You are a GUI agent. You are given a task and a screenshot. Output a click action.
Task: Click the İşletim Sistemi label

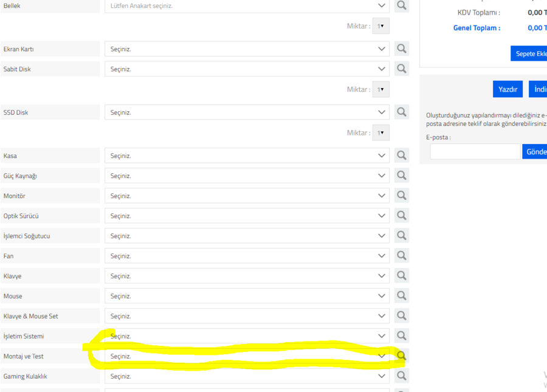tap(24, 336)
